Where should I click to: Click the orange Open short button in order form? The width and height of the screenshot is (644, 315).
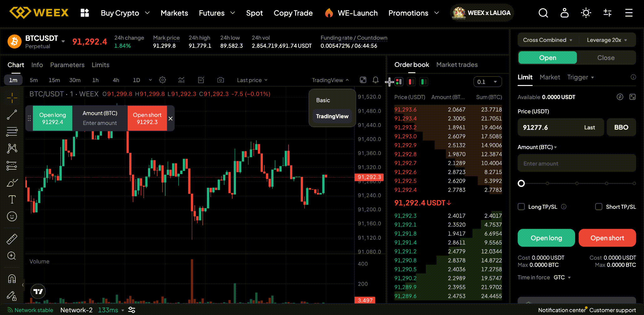click(x=607, y=238)
